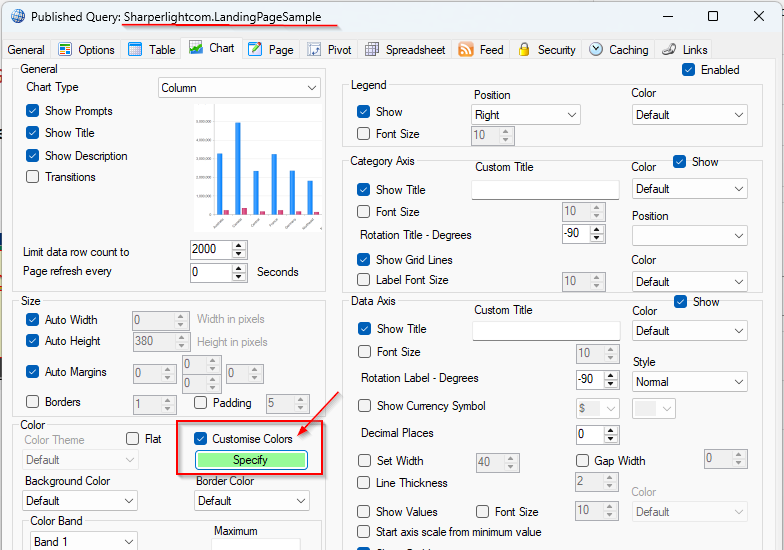Open the Legend Position dropdown

coord(526,115)
